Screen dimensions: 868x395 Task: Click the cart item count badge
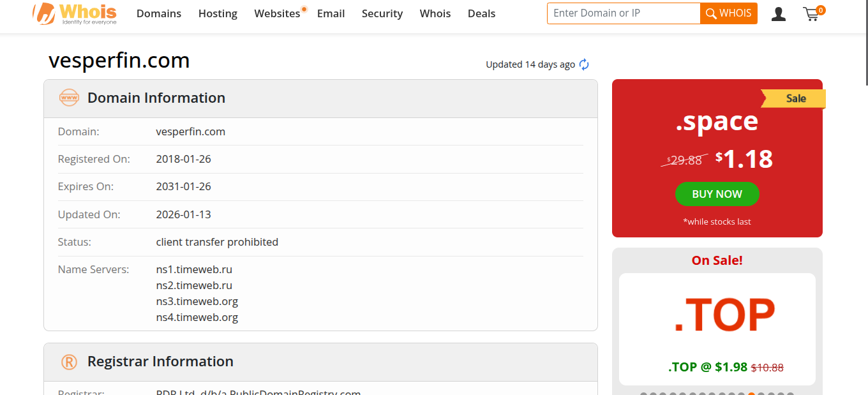(x=820, y=10)
